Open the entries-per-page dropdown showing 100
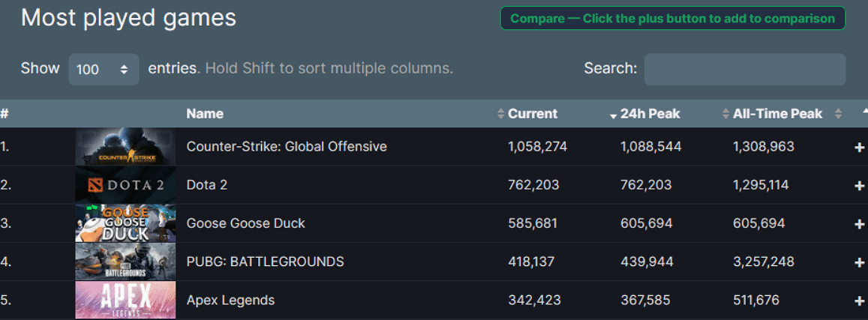The image size is (868, 320). point(104,70)
